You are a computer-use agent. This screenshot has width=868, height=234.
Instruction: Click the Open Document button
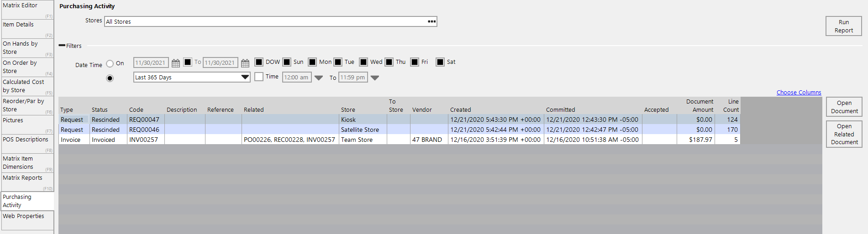844,107
